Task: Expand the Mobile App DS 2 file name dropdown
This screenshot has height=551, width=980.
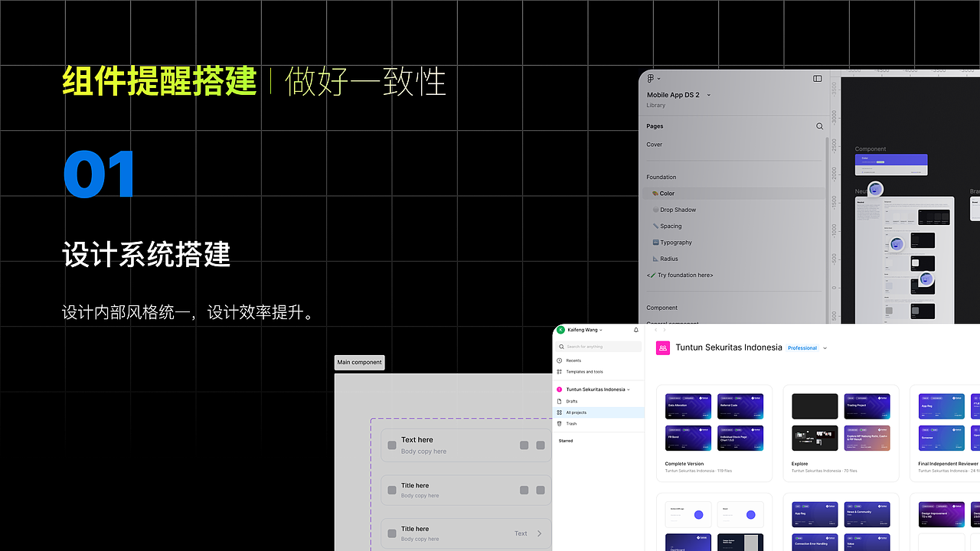Action: coord(709,95)
